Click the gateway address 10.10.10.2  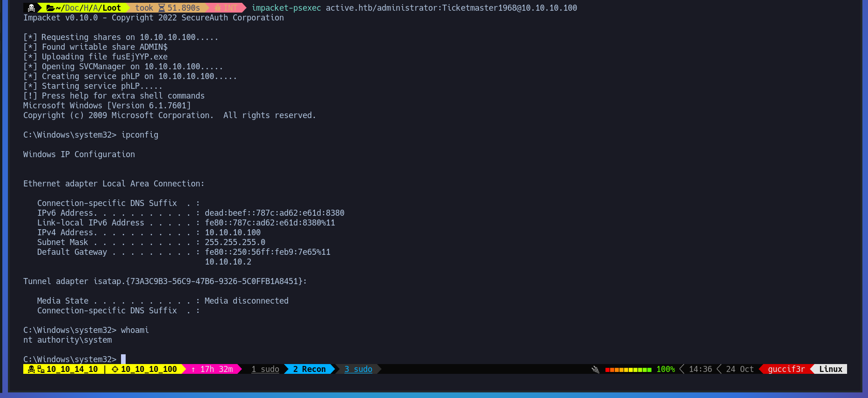228,262
